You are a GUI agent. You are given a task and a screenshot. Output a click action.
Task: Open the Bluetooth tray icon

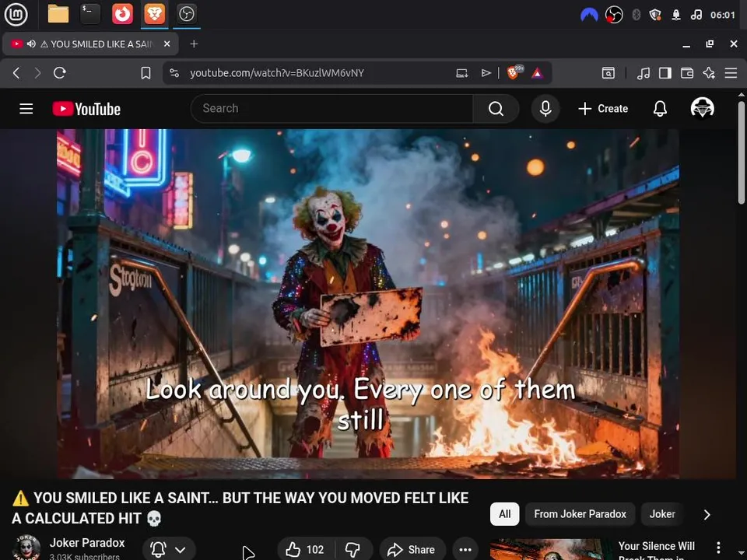pos(636,15)
